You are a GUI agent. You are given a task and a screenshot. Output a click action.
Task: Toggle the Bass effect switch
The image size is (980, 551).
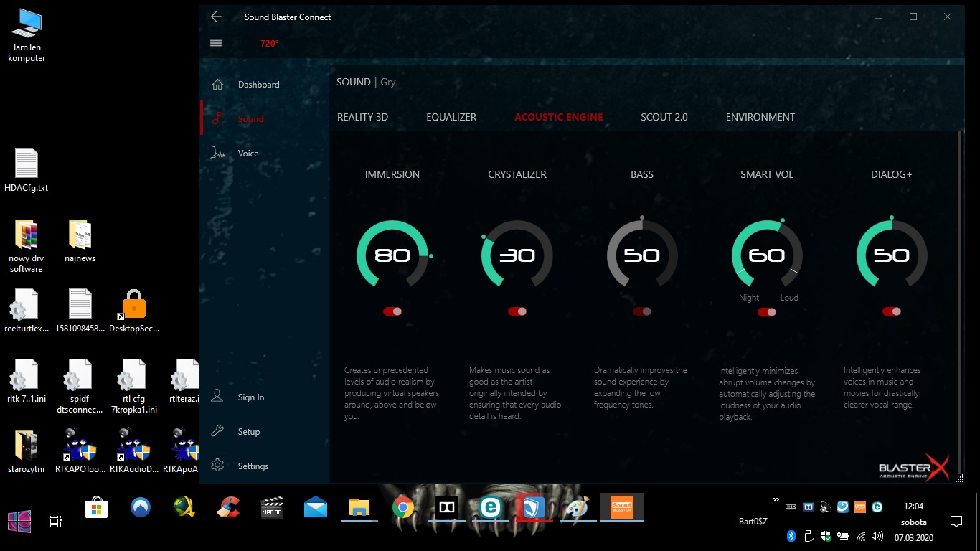[642, 311]
